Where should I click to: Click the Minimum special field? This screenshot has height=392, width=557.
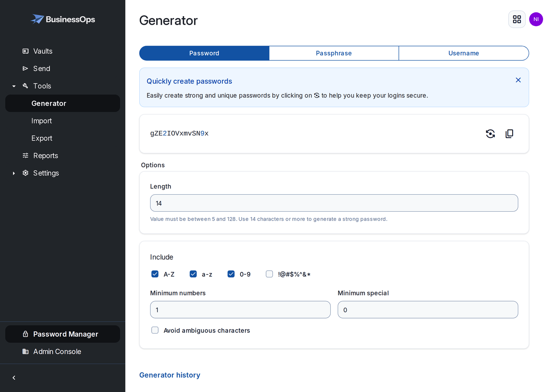point(428,310)
